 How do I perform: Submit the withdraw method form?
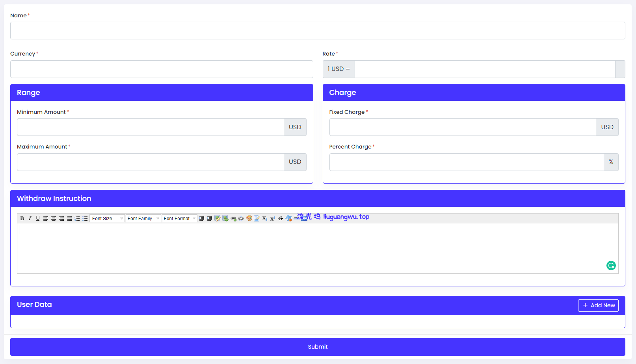click(x=318, y=347)
